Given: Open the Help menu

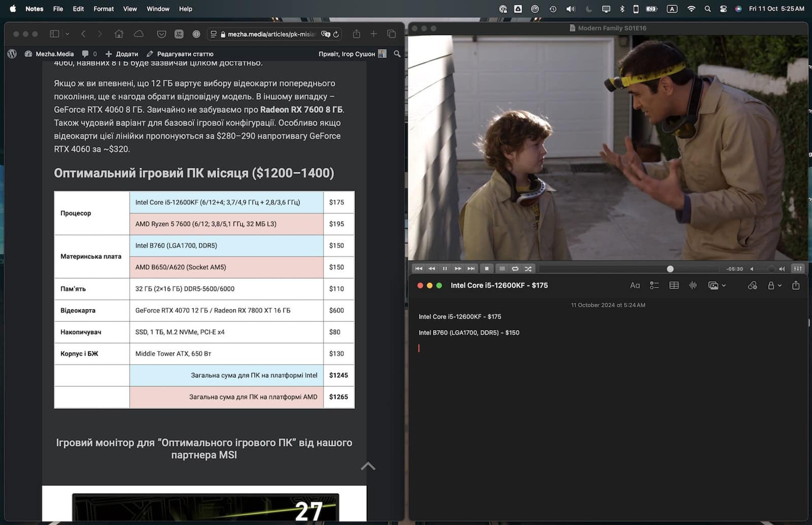Looking at the screenshot, I should [x=185, y=8].
